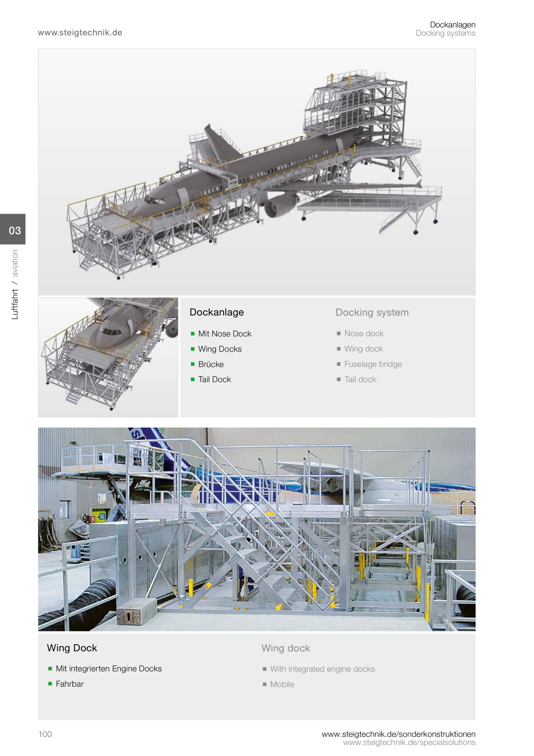This screenshot has height=756, width=534.
Task: Click the vertical 'Luftfahrt / aviation' label
Action: coord(15,284)
